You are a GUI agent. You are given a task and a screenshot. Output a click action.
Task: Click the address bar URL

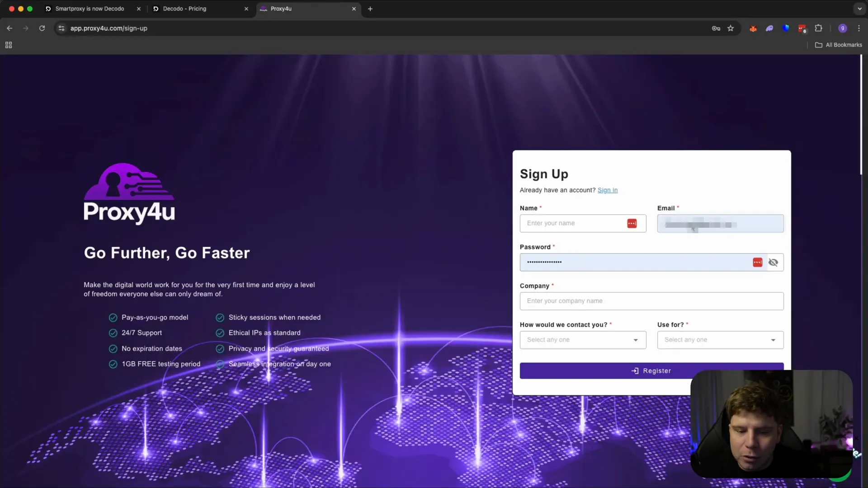(x=109, y=28)
